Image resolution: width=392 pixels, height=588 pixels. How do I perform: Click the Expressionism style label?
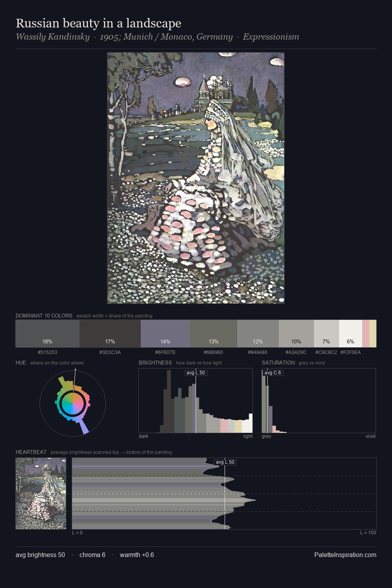coord(271,37)
